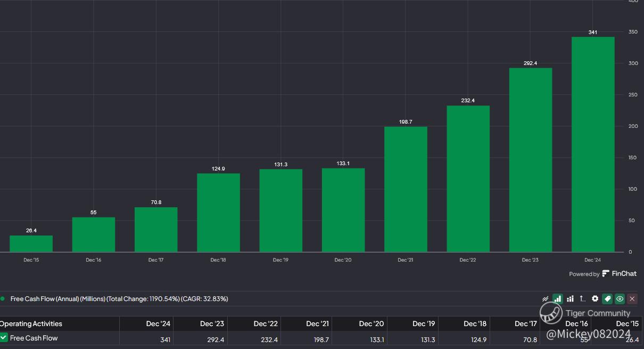Click the Dec '15 bar labeled 26.4

tap(31, 244)
